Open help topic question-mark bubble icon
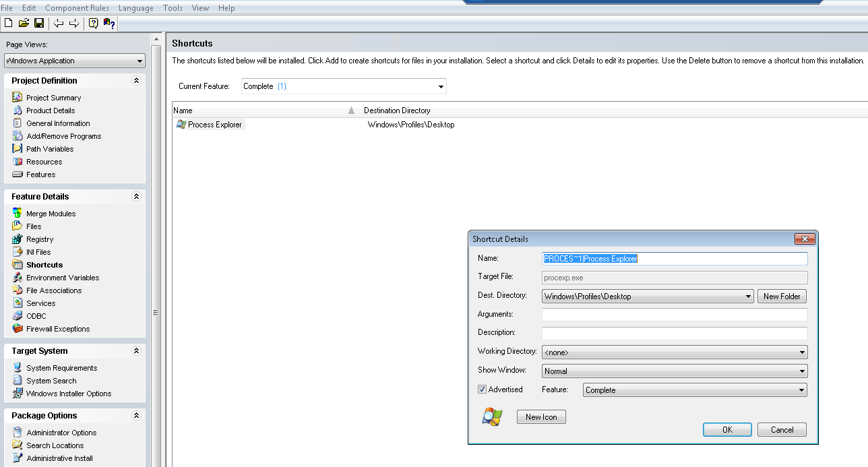The image size is (868, 467). 93,24
